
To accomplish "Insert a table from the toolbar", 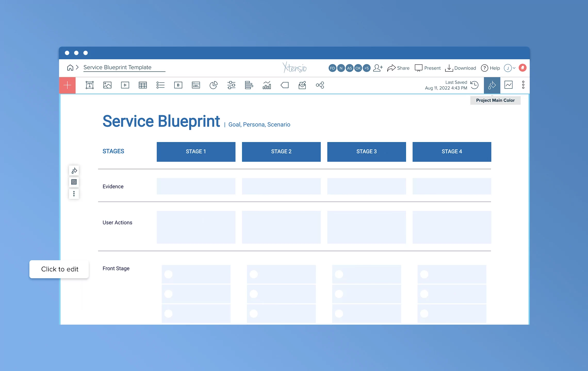I will pos(143,85).
